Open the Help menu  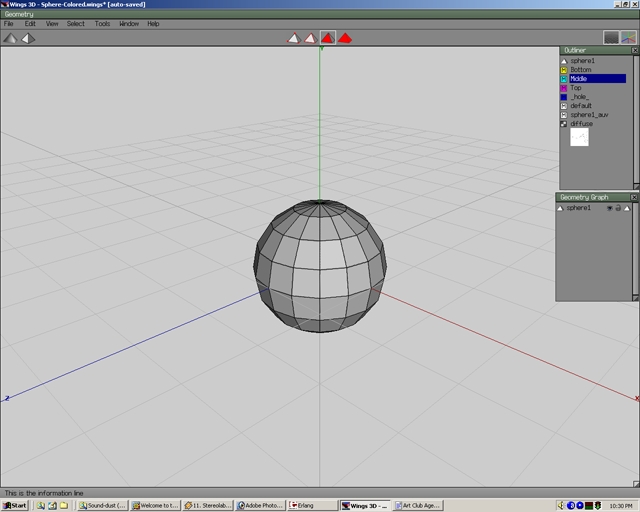coord(153,24)
